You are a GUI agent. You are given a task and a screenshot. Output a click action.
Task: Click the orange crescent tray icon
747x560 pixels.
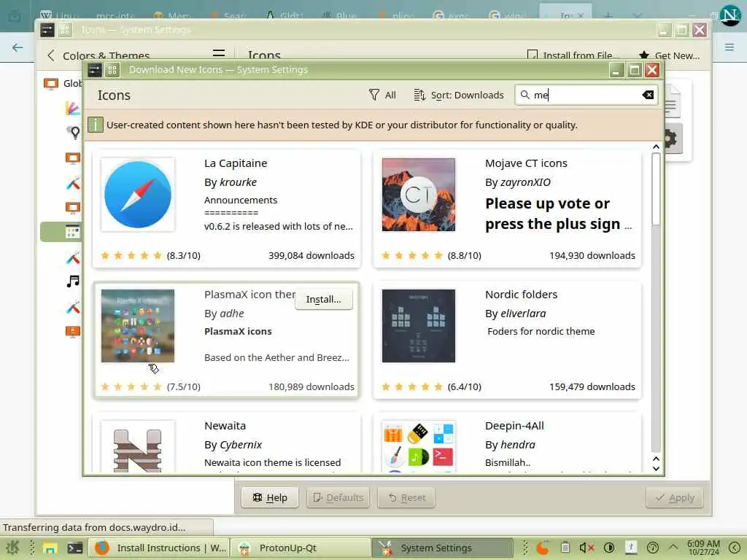543,548
